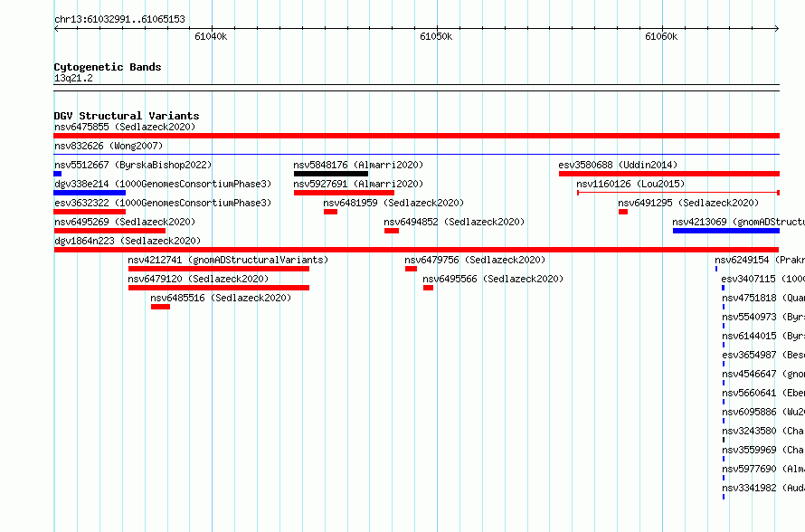Click the nsv6495269 (Sedlazeck2020) label

(125, 222)
